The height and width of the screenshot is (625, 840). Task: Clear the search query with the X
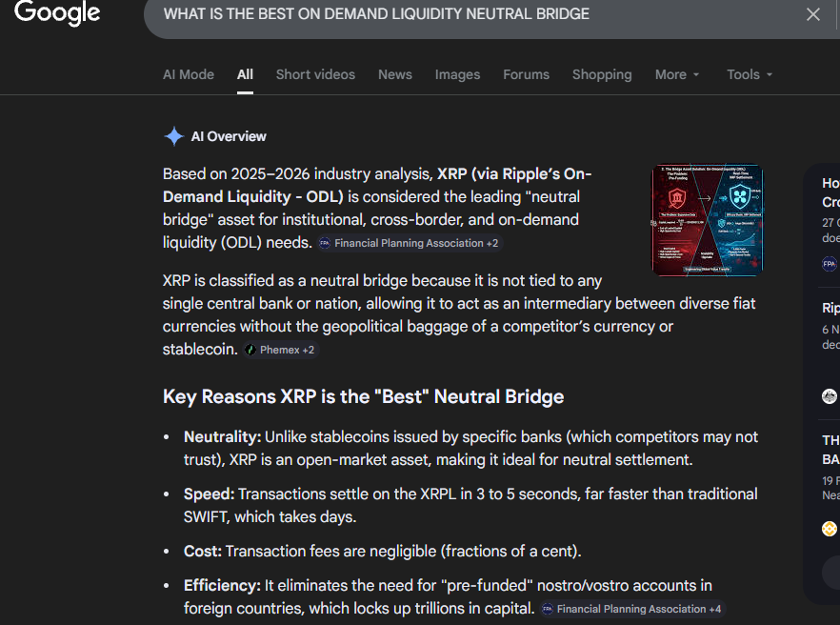click(812, 14)
